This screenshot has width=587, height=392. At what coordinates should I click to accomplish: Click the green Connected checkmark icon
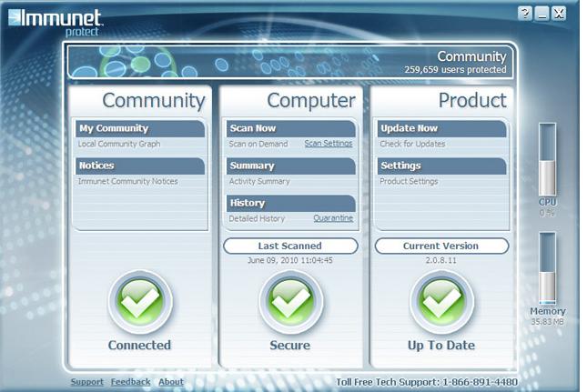click(x=140, y=302)
